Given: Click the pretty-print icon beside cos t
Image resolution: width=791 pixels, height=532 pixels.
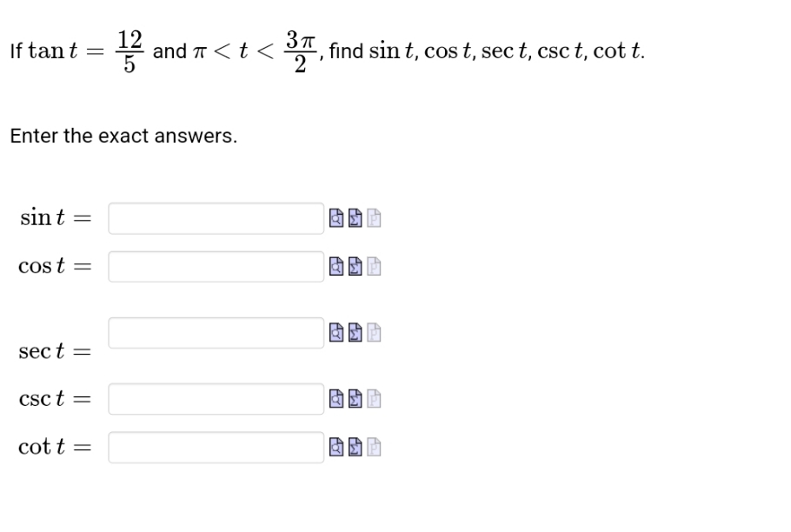Looking at the screenshot, I should click(x=375, y=267).
